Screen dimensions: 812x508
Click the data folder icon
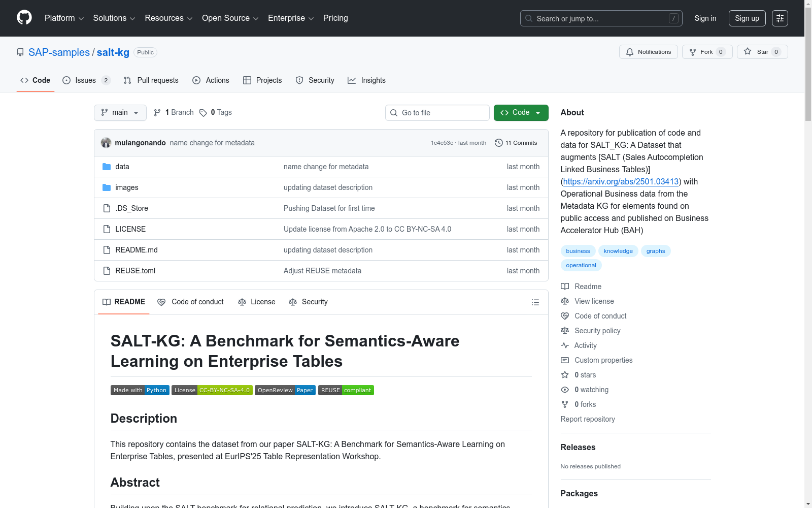point(107,167)
